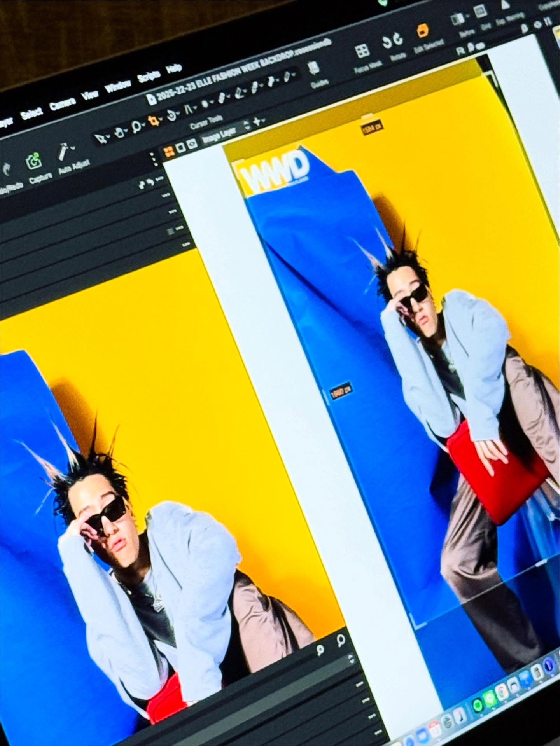Click the WWD-branded preview image on right
This screenshot has width=560, height=746.
pyautogui.click(x=389, y=350)
